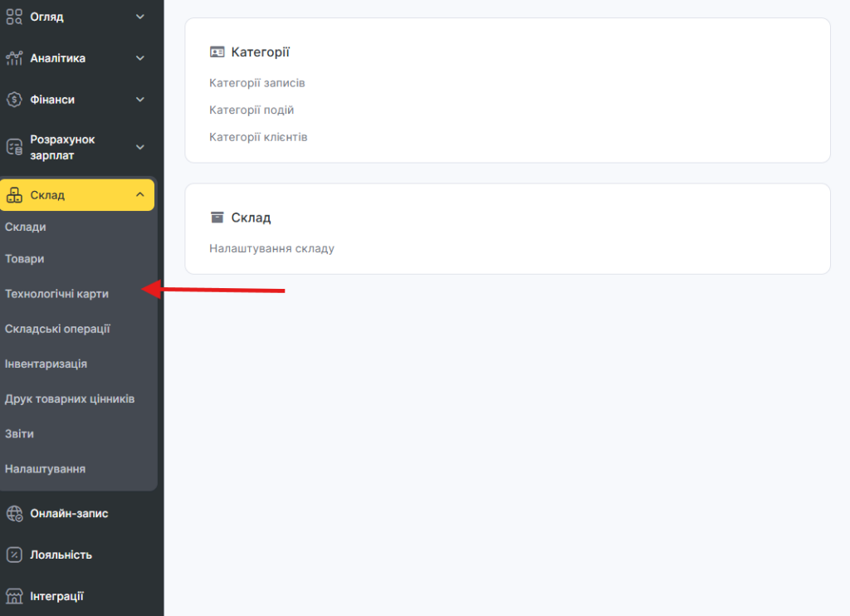The image size is (850, 616).
Task: Open Налаштування складу settings link
Action: tap(271, 248)
